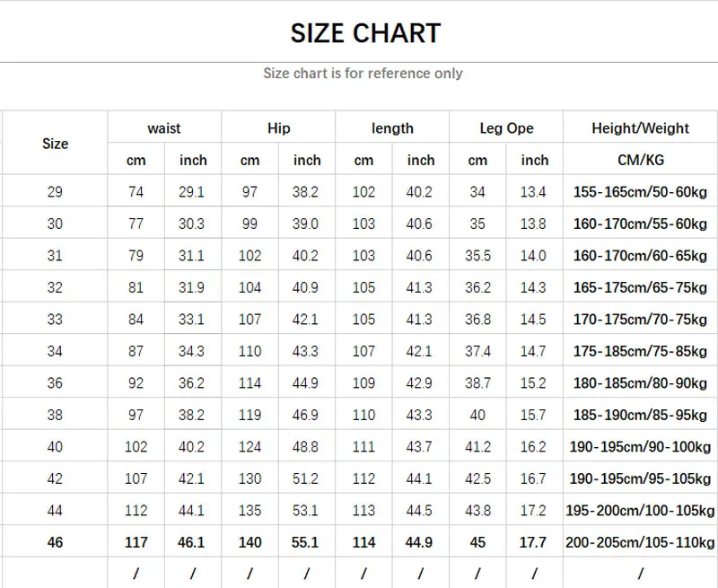
Task: Click the Leg Ope column header
Action: (506, 128)
